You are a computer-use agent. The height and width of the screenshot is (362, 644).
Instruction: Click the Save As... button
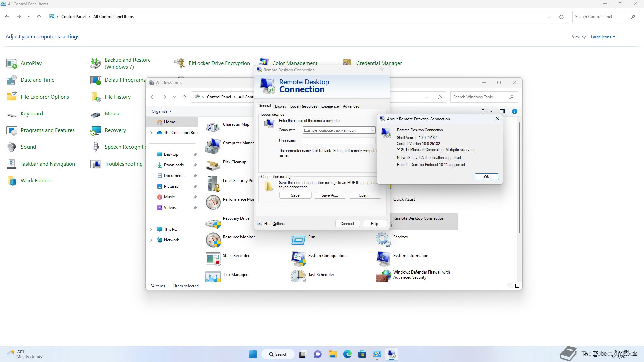330,195
